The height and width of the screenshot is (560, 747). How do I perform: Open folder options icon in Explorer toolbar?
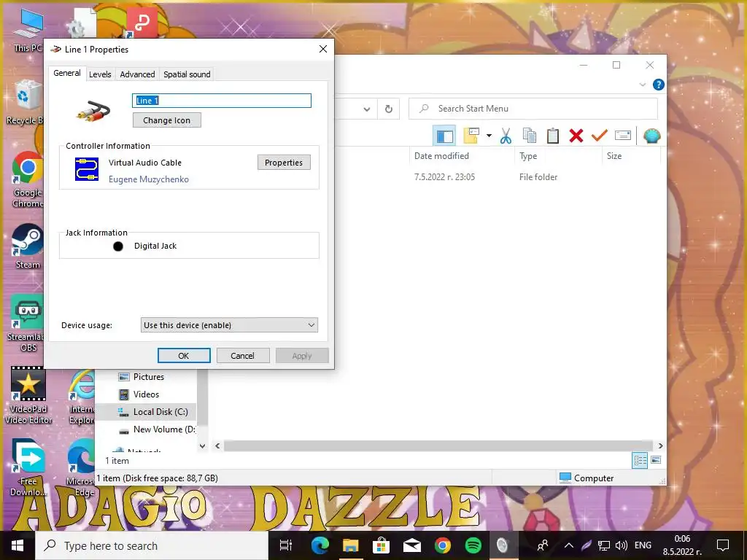click(471, 136)
